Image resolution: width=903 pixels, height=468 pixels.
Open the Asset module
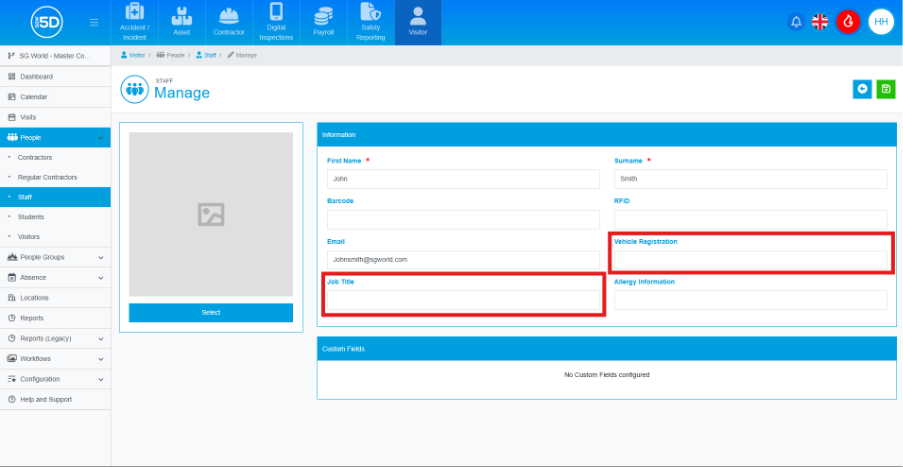point(181,22)
